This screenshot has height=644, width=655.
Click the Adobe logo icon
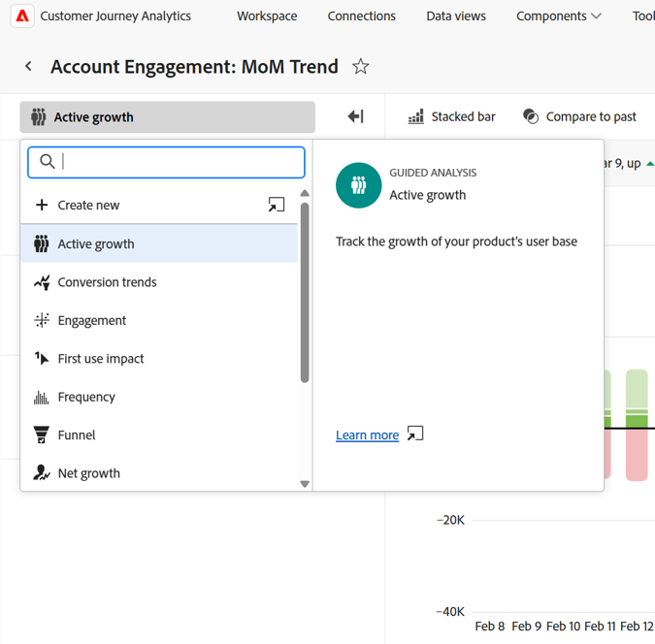pyautogui.click(x=22, y=16)
